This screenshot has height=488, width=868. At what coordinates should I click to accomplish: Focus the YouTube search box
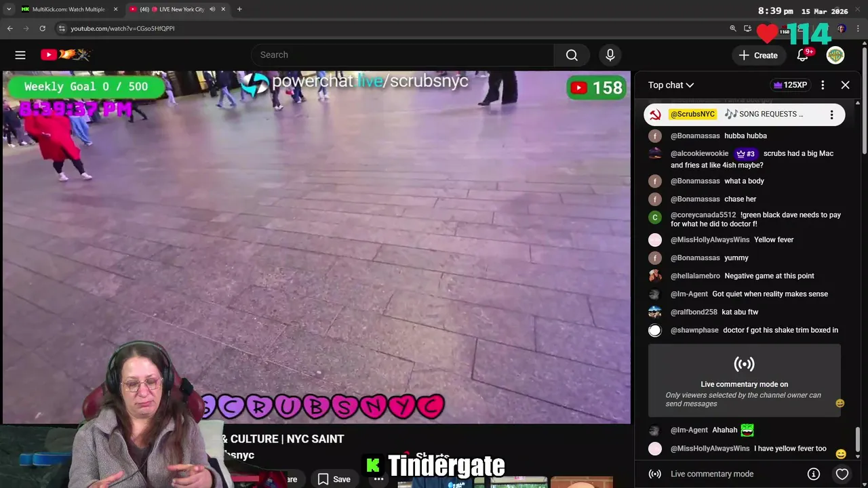tap(402, 55)
